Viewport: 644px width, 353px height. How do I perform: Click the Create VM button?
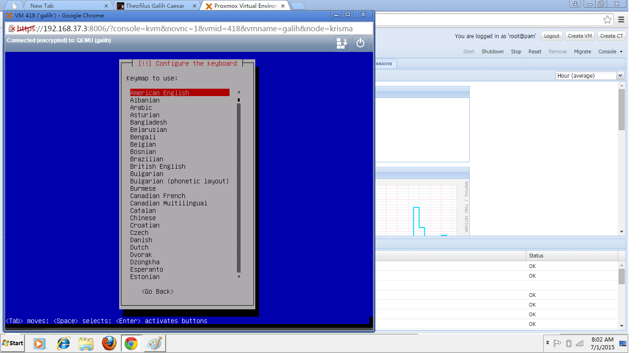coord(580,36)
